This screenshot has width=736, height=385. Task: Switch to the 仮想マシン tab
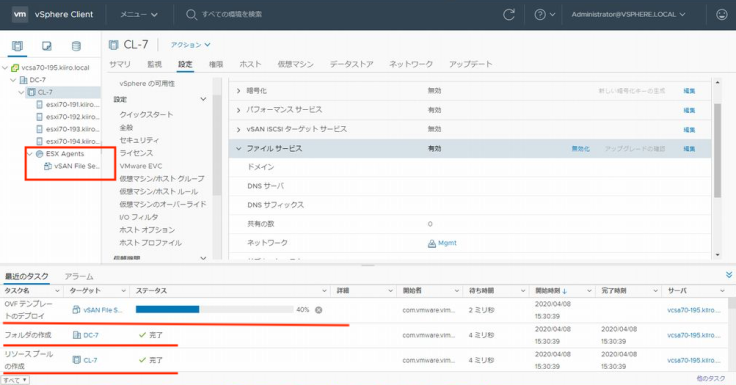coord(295,64)
